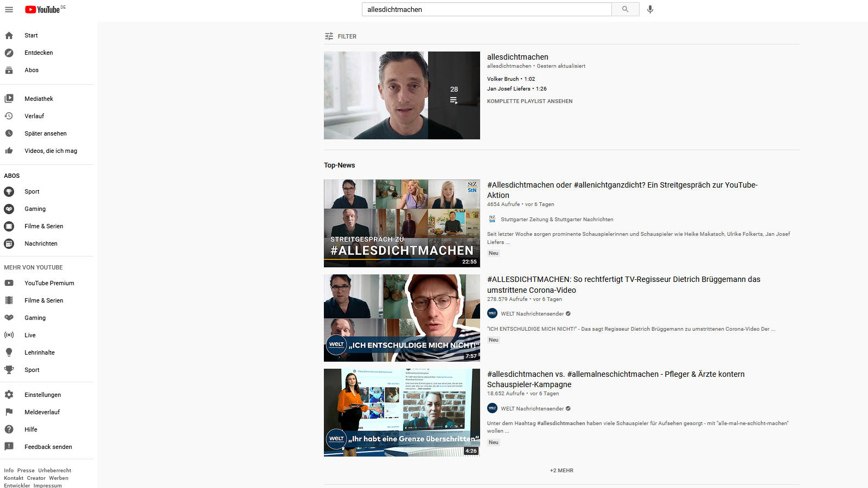Click the Meldeverlauf flag icon
The image size is (868, 488).
click(9, 412)
